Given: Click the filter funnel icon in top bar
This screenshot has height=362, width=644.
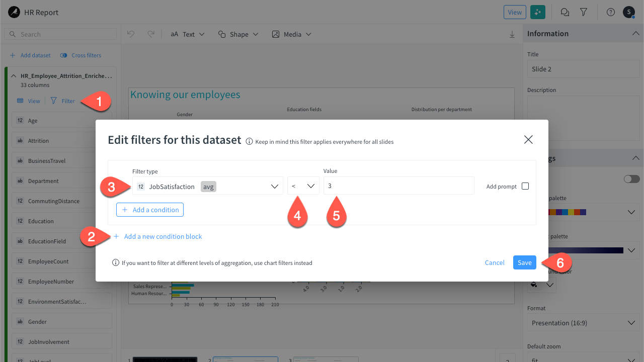Looking at the screenshot, I should (584, 12).
